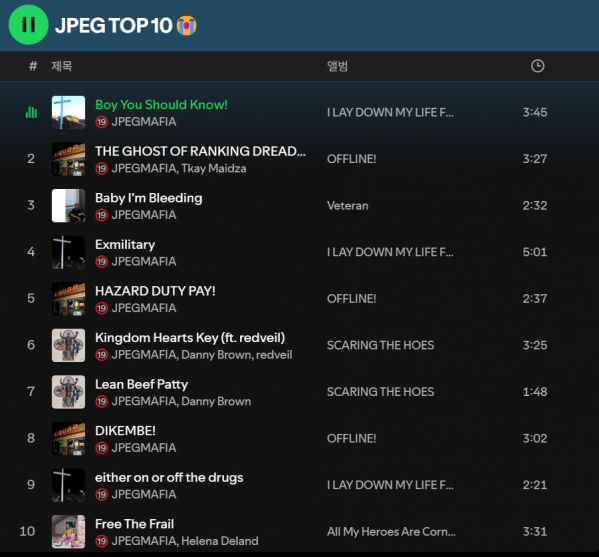Image resolution: width=599 pixels, height=557 pixels.
Task: Click the 제목 column header
Action: pos(62,66)
